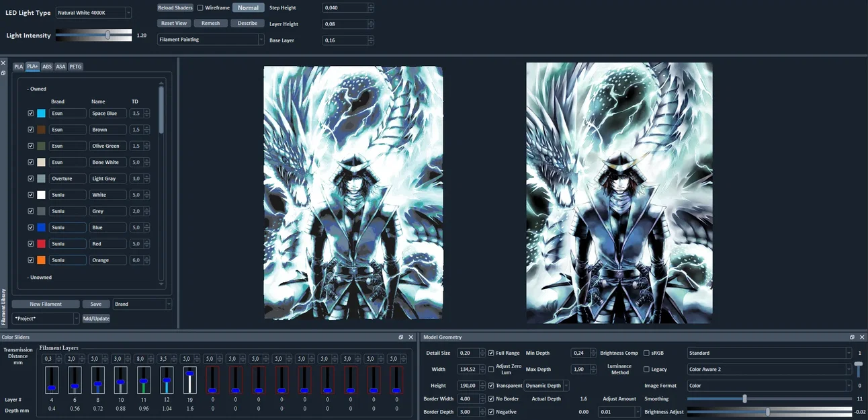Click the white layer 19 slider handle
Viewport: 868px width, 420px height.
click(x=189, y=373)
